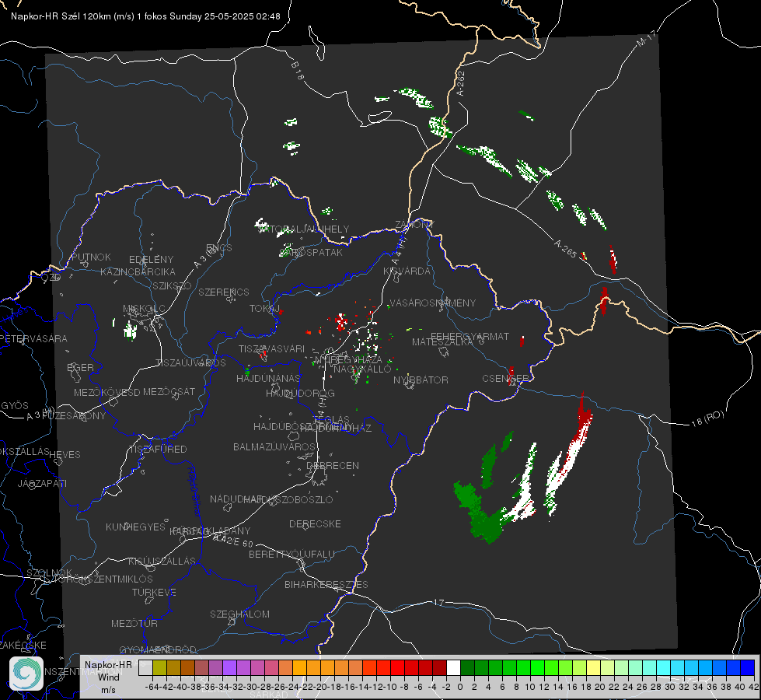761x700 pixels.
Task: Click the KUNHEGYES city label
Action: click(135, 527)
